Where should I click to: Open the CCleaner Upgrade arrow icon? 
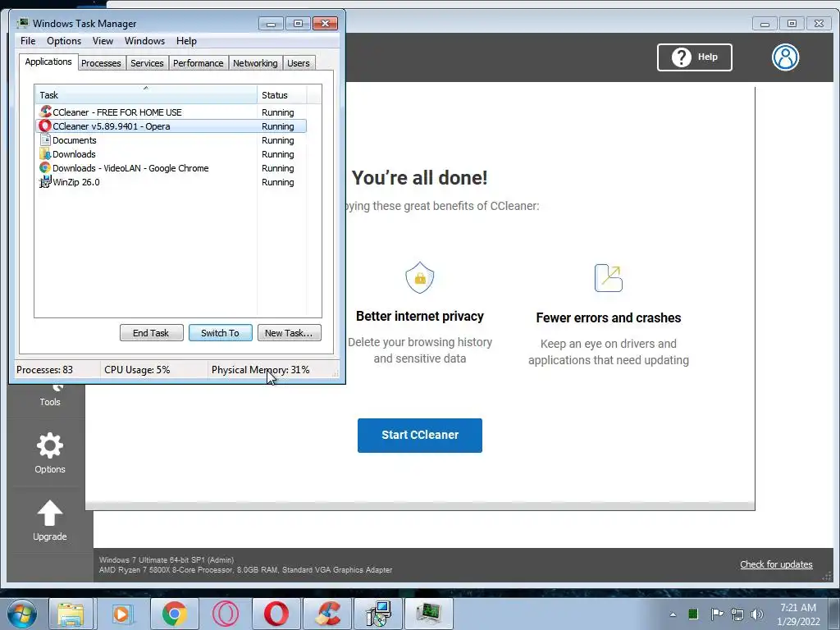click(x=50, y=513)
